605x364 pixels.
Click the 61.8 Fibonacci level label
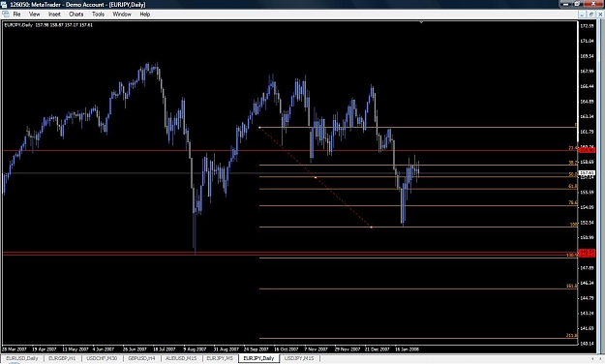[x=573, y=186]
